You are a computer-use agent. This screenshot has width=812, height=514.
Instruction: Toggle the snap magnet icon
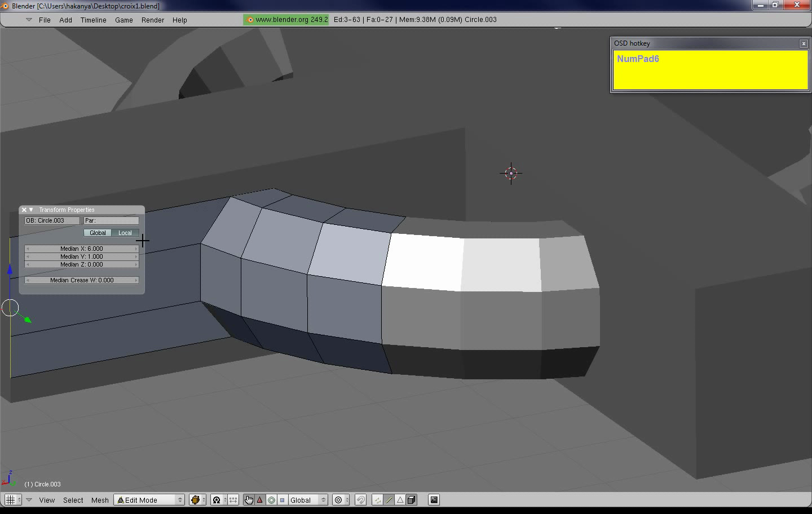pyautogui.click(x=361, y=500)
